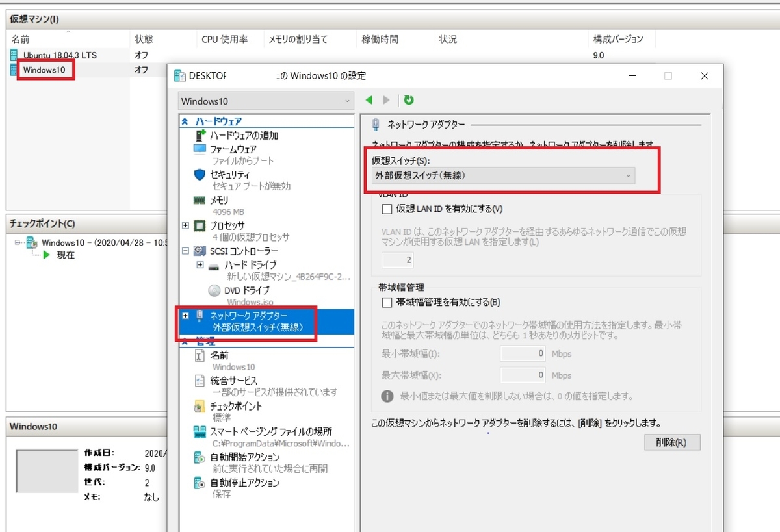Click the CPU 使用率 column header
Screen dimensions: 780x532
tap(229, 40)
